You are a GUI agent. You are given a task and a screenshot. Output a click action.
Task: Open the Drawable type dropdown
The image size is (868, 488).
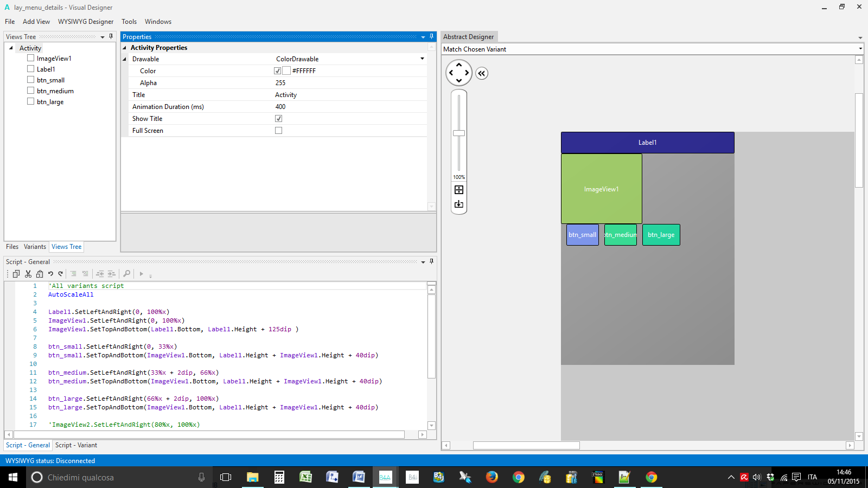(422, 59)
